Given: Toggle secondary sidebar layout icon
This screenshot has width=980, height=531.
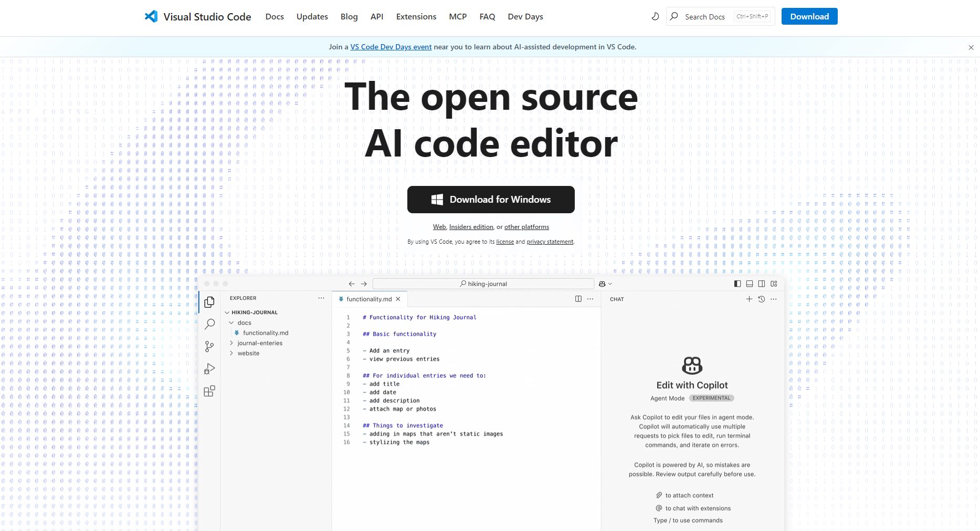Looking at the screenshot, I should click(x=762, y=284).
